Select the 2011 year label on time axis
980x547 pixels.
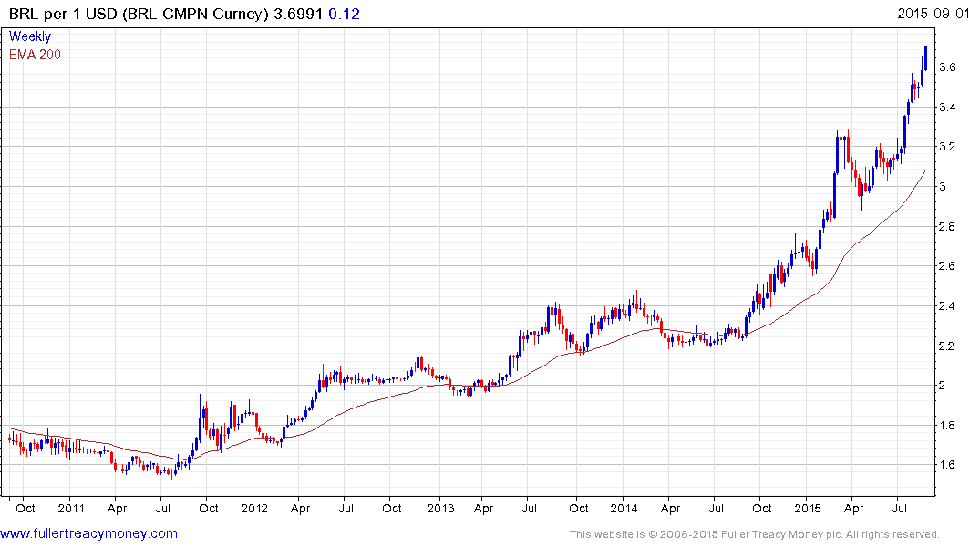point(70,508)
